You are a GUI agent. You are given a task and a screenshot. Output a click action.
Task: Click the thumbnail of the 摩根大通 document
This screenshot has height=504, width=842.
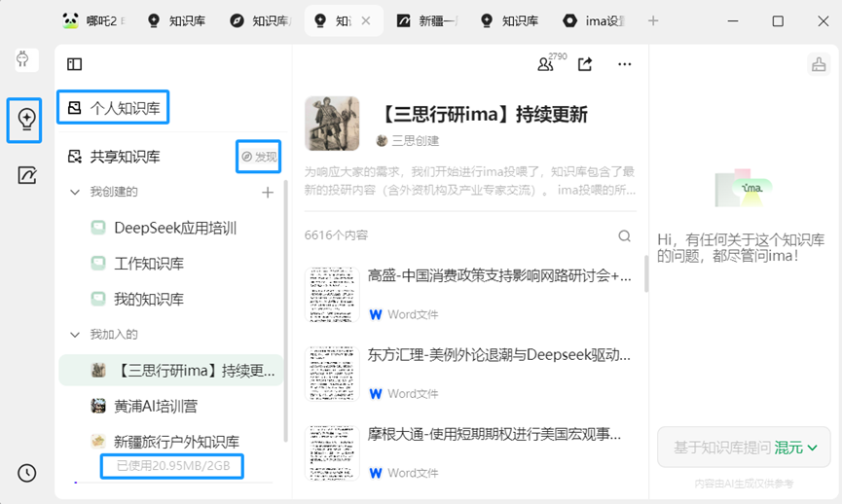pyautogui.click(x=332, y=453)
